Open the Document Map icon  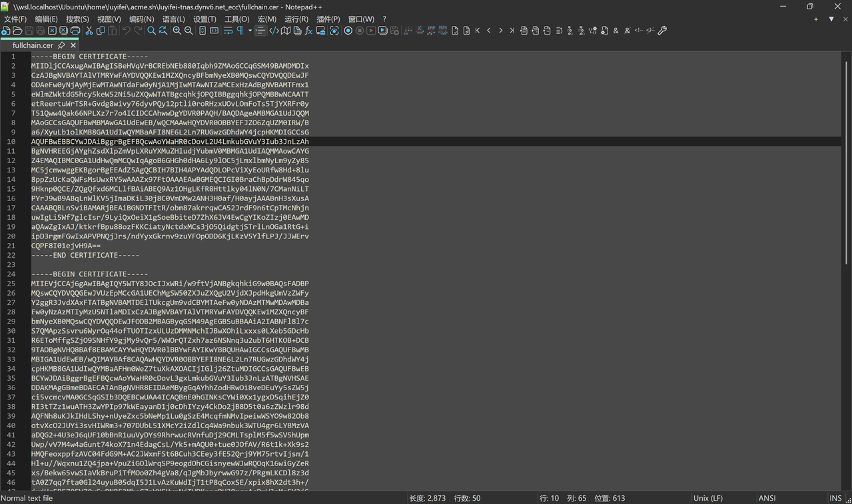[x=286, y=31]
